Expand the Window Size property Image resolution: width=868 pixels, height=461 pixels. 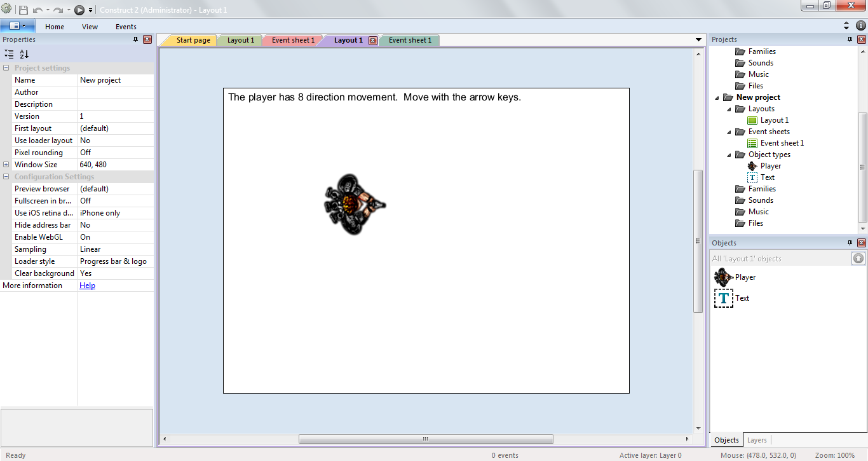coord(7,164)
